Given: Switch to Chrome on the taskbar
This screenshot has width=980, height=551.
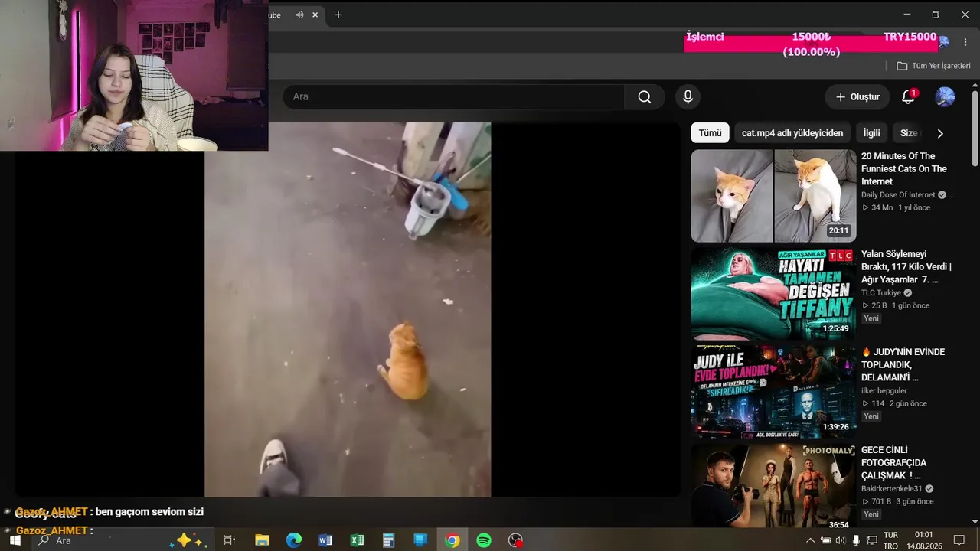Looking at the screenshot, I should pos(452,540).
